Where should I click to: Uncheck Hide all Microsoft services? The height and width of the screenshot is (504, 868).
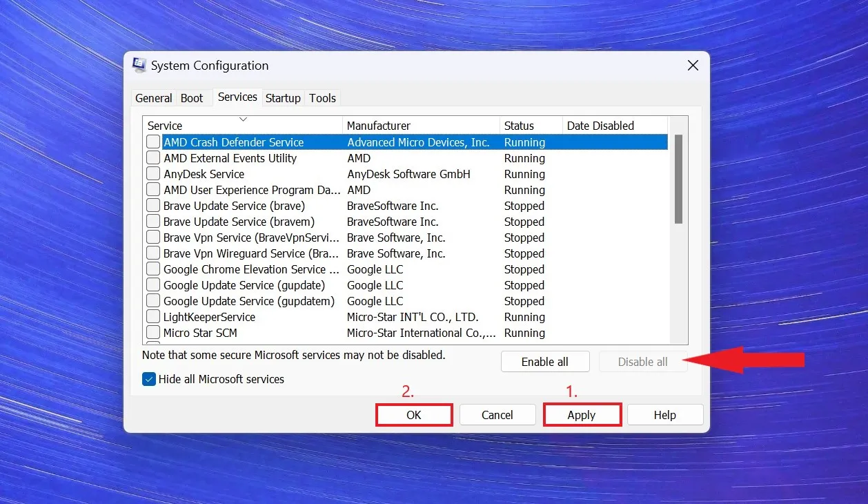pyautogui.click(x=149, y=379)
